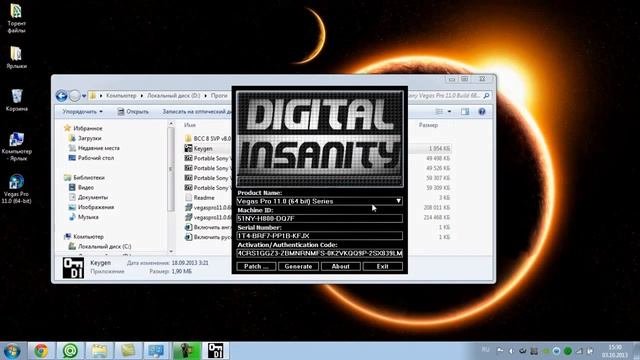
Task: Launch Vegas Pro 11.0 (64-bit) desktop shortcut
Action: [16, 189]
